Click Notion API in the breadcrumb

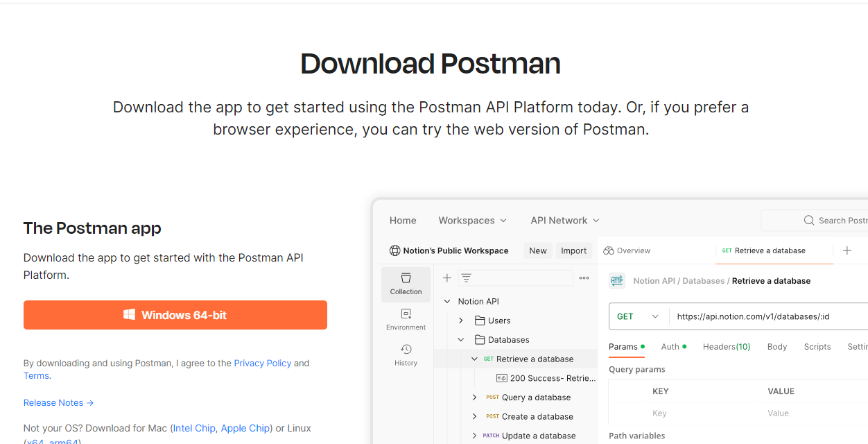tap(654, 281)
